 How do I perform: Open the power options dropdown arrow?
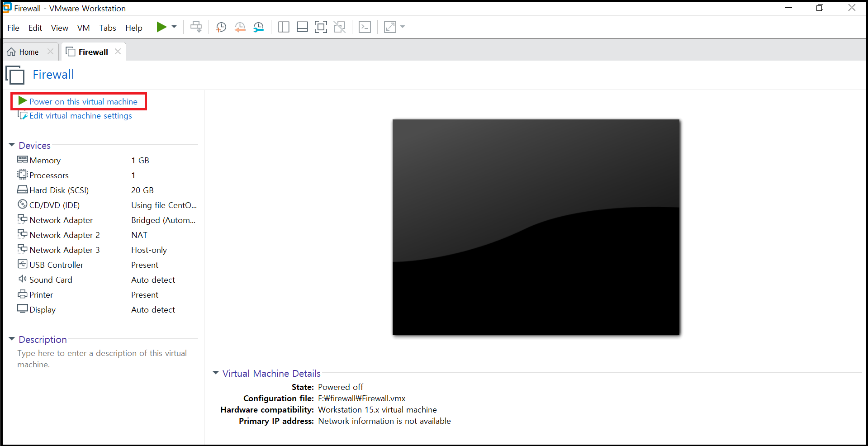pos(174,27)
